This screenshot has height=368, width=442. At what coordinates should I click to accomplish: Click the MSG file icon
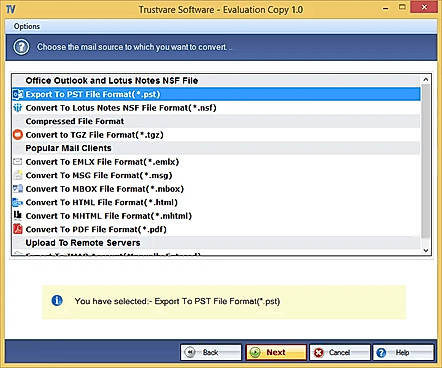point(18,175)
